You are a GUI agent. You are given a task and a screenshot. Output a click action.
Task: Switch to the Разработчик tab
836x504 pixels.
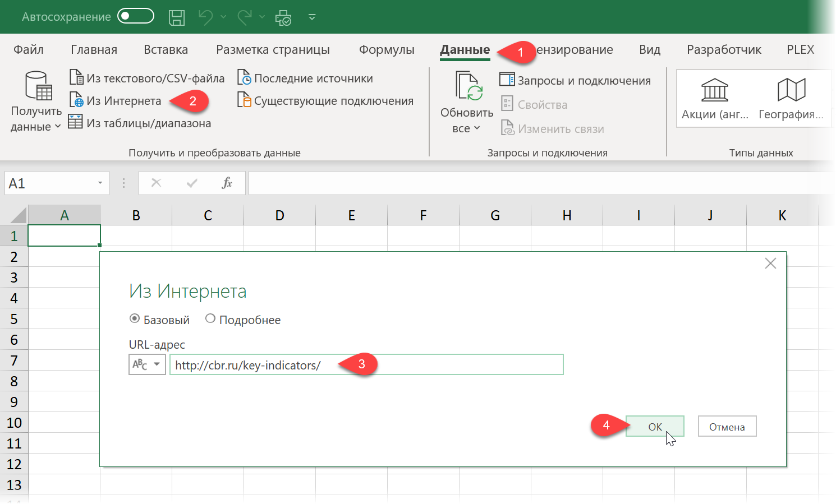coord(724,49)
